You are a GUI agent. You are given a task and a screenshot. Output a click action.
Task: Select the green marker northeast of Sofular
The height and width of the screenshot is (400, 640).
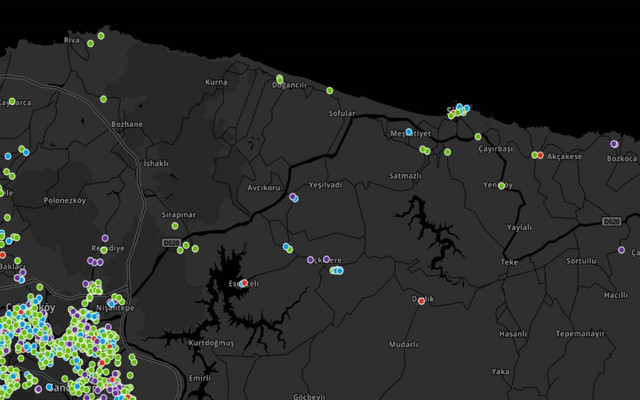click(x=329, y=91)
